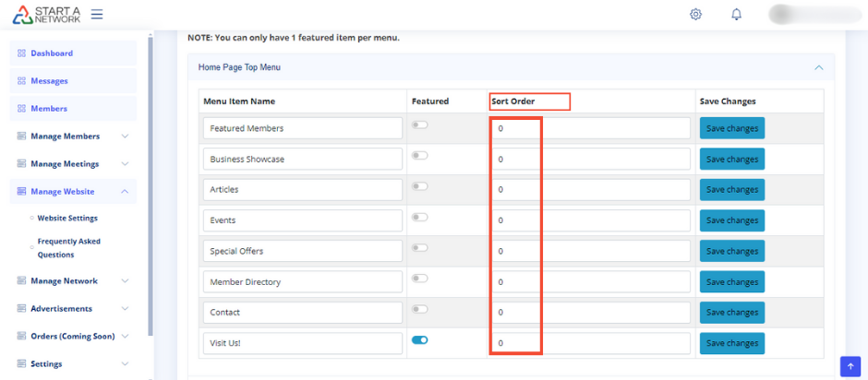Click the sidebar vertical scrollbar
The height and width of the screenshot is (380, 868).
point(151,184)
